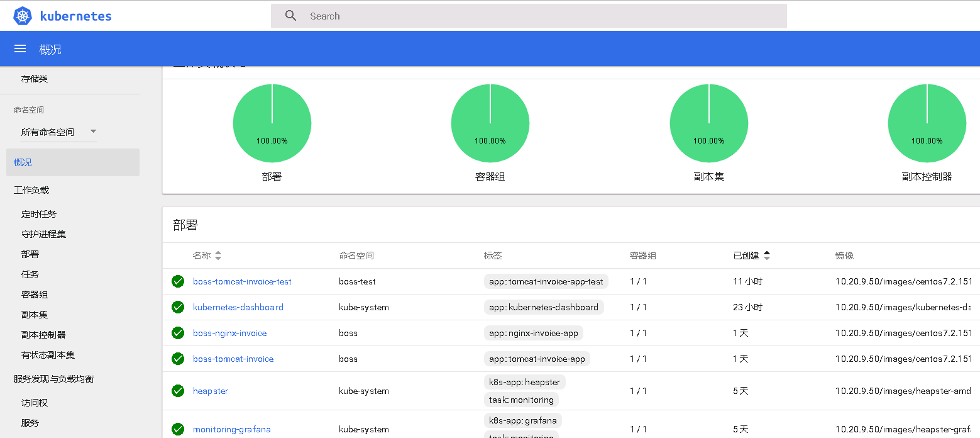Open boss-nginx-invoice deployment link
The width and height of the screenshot is (980, 438).
230,333
